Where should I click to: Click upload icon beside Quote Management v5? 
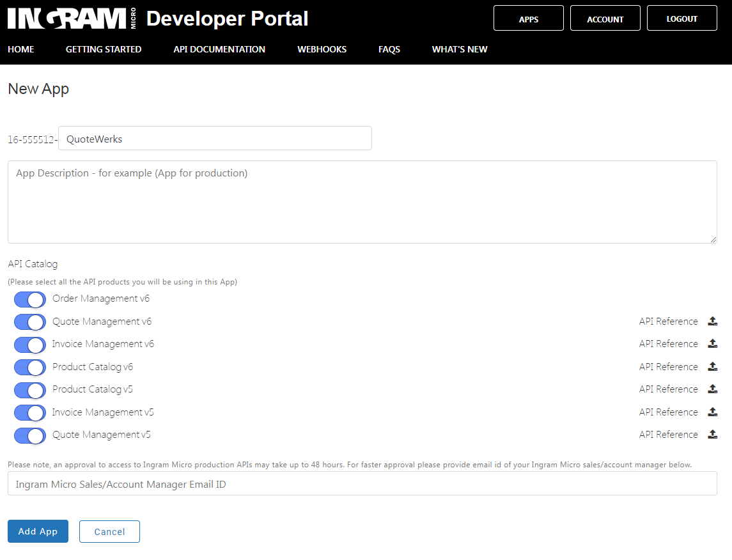tap(712, 434)
